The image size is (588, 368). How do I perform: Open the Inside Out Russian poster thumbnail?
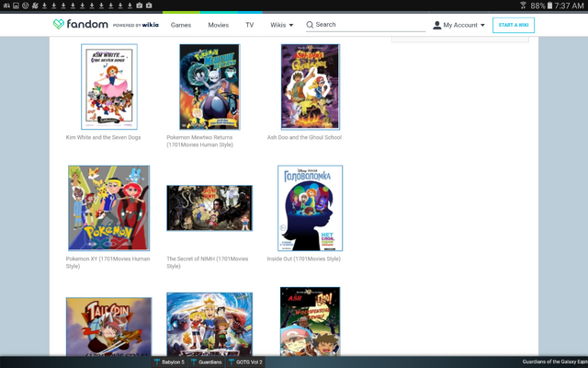311,208
